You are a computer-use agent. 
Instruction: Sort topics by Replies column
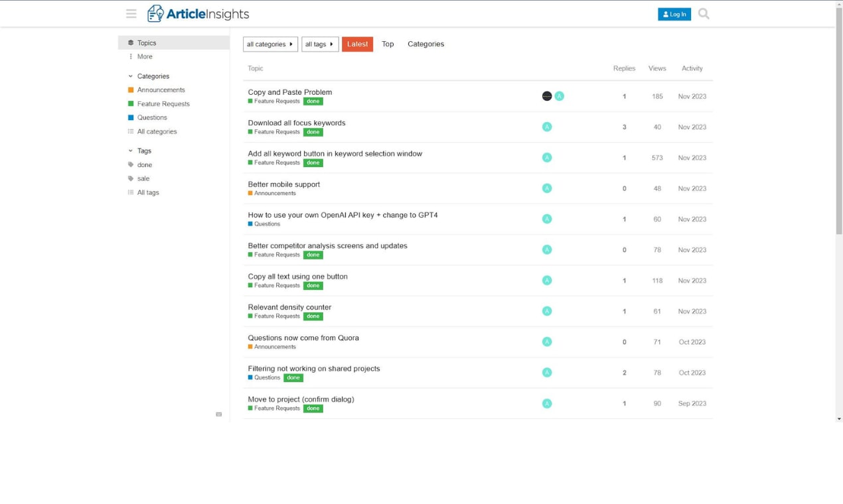tap(624, 68)
